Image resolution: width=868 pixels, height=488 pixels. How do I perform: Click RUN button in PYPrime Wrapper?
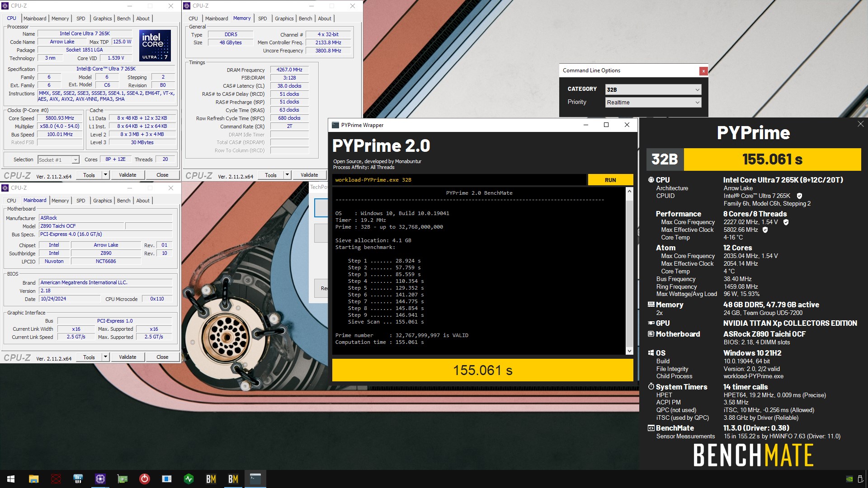[610, 180]
